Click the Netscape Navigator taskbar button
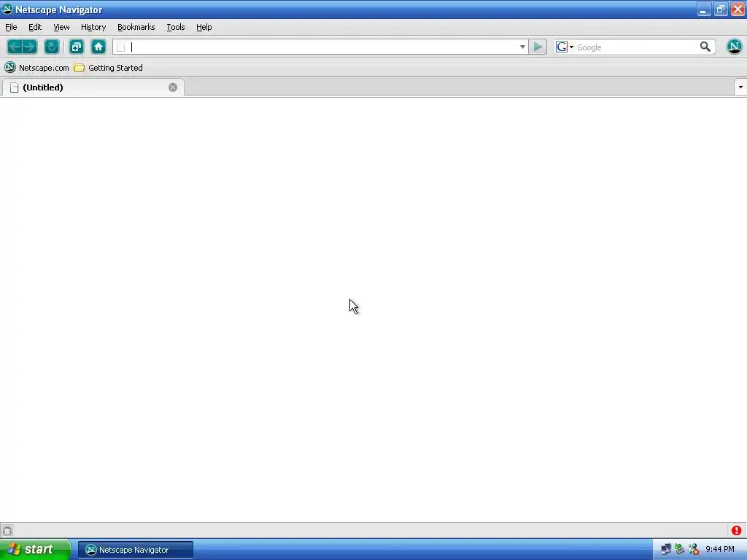The width and height of the screenshot is (747, 560). click(135, 550)
